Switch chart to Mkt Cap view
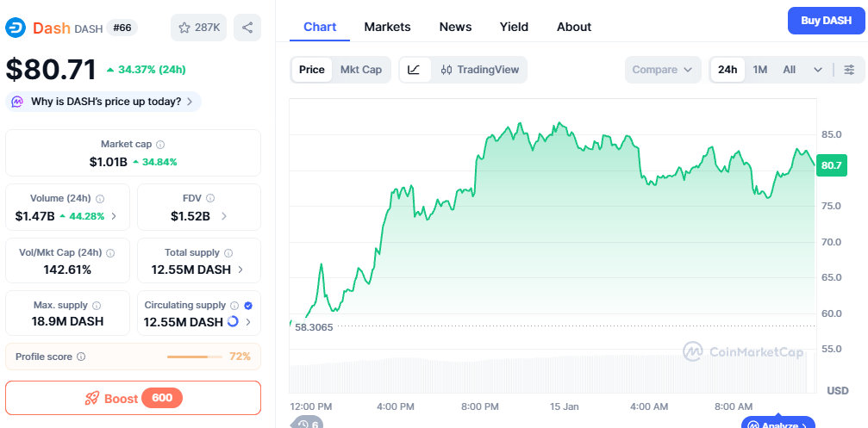This screenshot has width=868, height=428. pos(361,70)
